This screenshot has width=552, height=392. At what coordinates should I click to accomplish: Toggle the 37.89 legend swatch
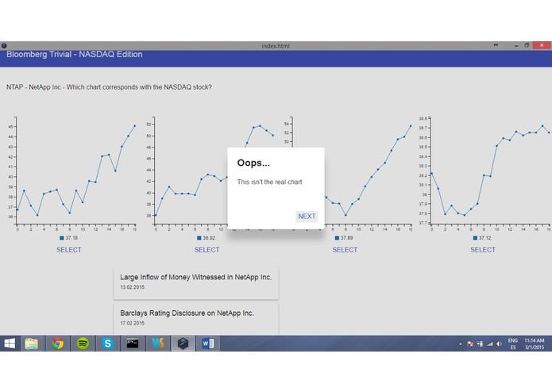click(x=337, y=238)
